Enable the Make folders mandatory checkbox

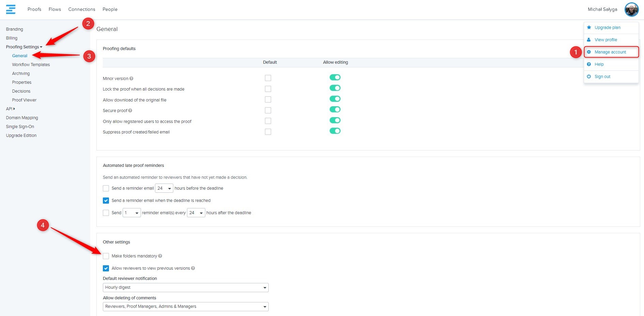106,256
